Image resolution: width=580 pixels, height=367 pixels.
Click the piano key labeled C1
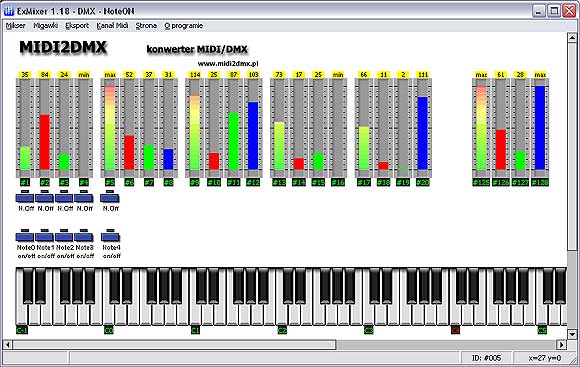coord(195,314)
